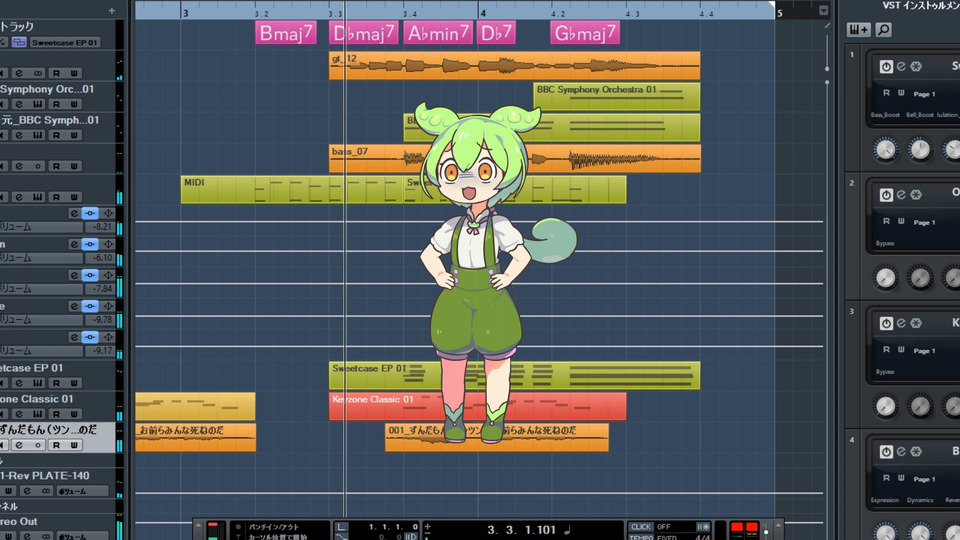
Task: Open the add VST instrument icon
Action: point(858,29)
